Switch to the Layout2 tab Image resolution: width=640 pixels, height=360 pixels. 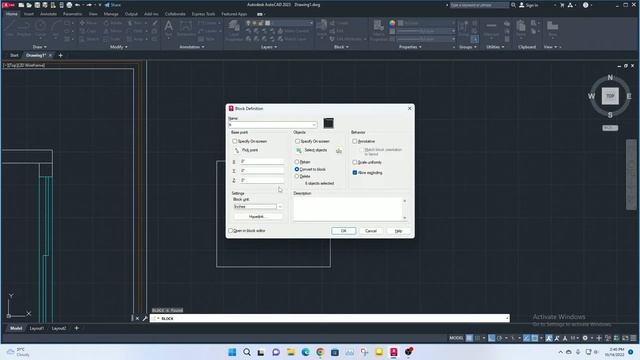tap(59, 328)
